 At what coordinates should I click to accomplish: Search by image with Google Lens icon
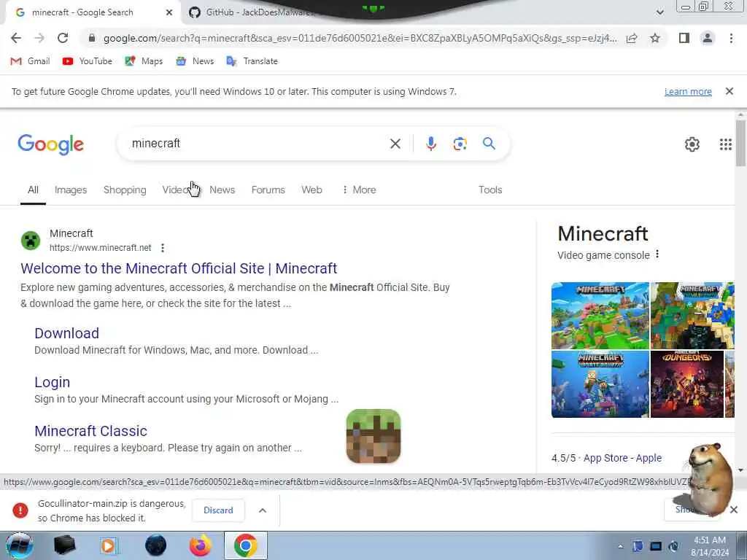[x=460, y=144]
